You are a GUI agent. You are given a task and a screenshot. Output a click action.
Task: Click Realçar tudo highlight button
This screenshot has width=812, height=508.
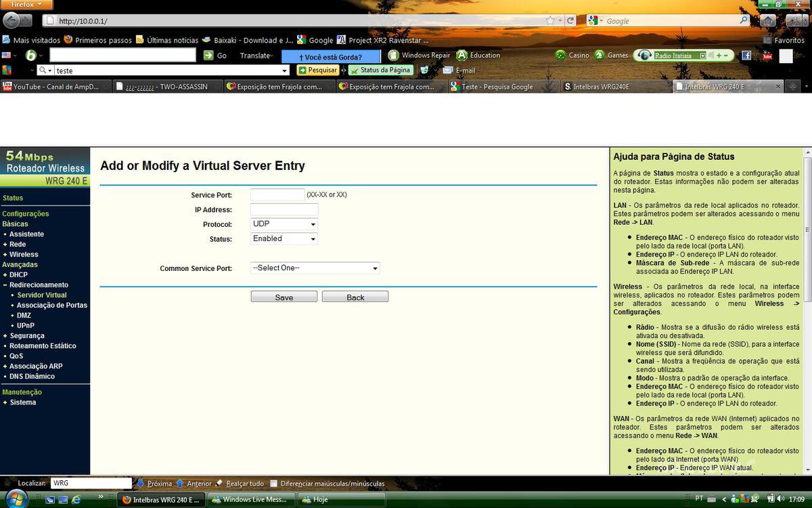(x=240, y=484)
